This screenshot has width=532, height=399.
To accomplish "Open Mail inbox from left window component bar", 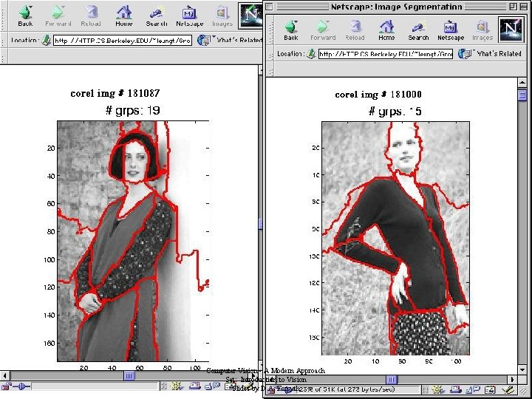I will coord(194,386).
